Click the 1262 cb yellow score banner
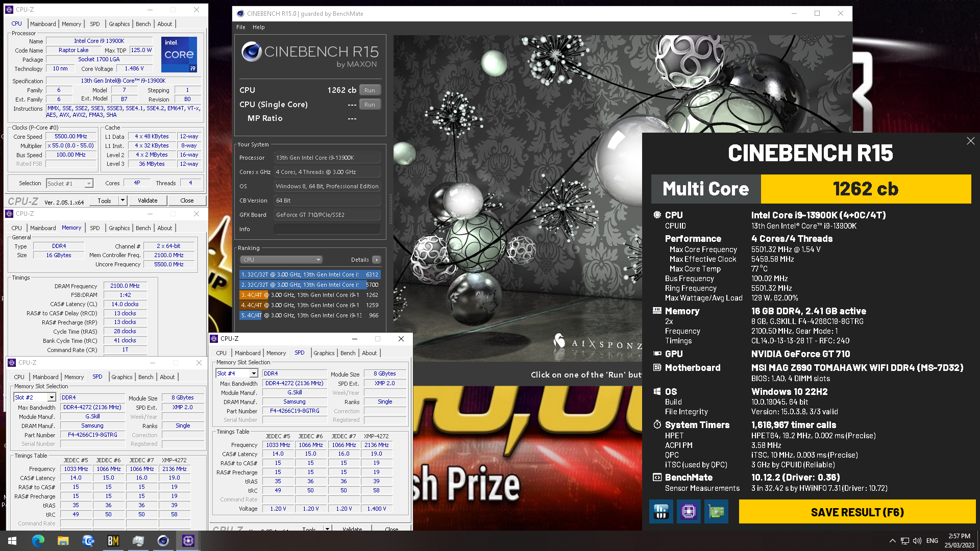This screenshot has height=551, width=980. point(866,189)
